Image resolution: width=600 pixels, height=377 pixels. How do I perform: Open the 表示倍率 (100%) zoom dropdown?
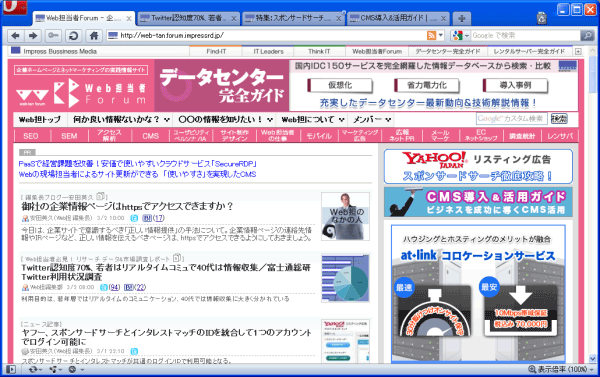coord(561,369)
